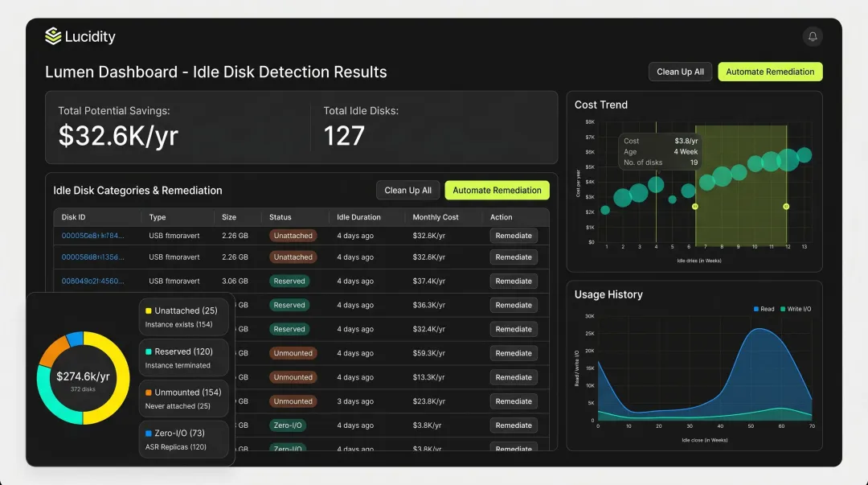Click the $59.3K/yr monthly cost cell
Image resolution: width=868 pixels, height=485 pixels.
click(x=428, y=353)
